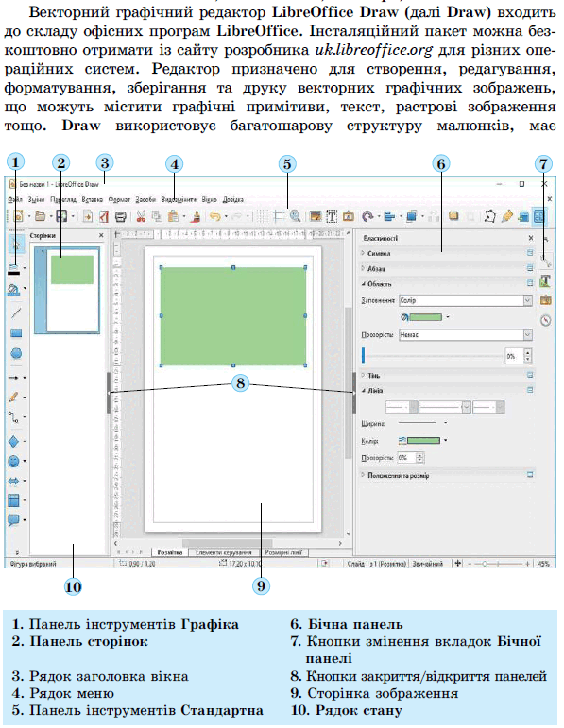Select the Connector tool
The width and height of the screenshot is (564, 728).
click(14, 418)
